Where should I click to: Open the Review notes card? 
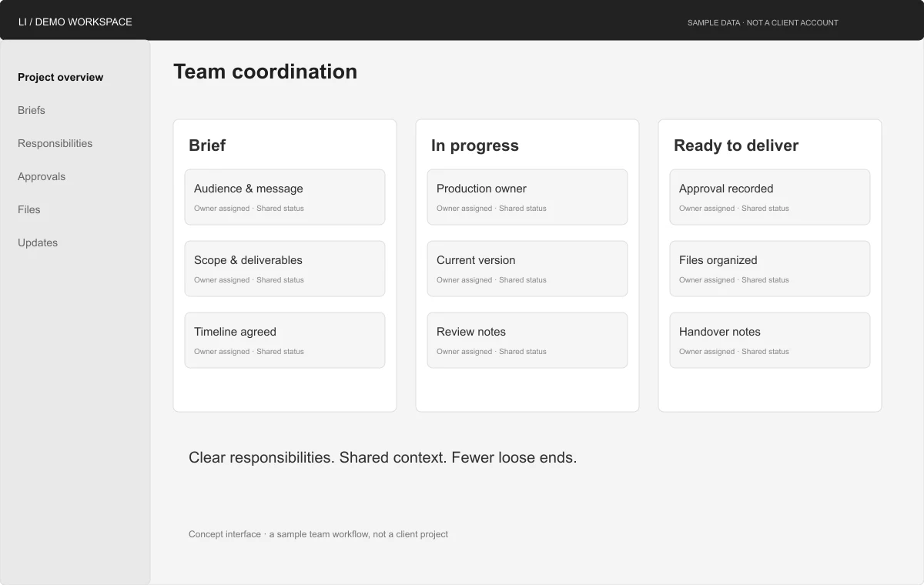point(527,340)
